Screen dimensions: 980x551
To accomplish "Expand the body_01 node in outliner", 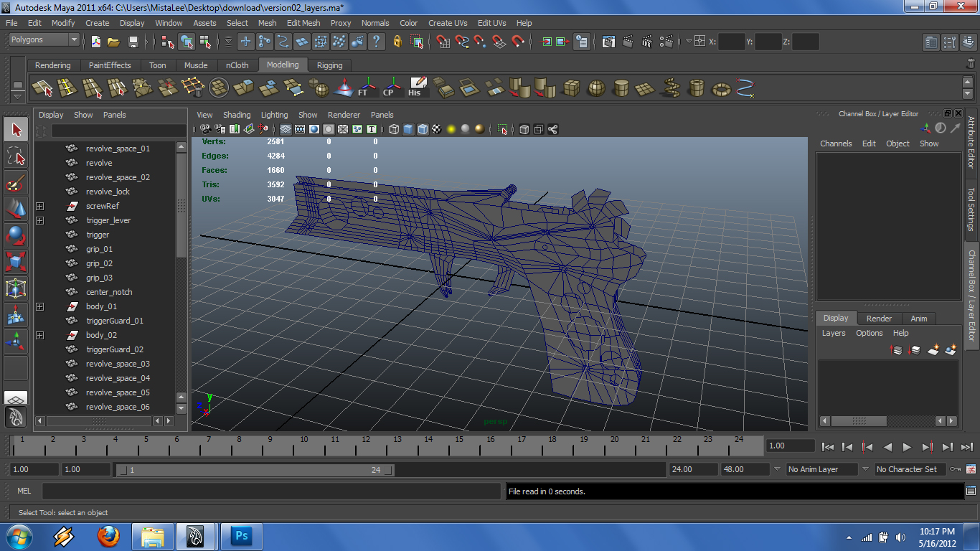I will 39,306.
